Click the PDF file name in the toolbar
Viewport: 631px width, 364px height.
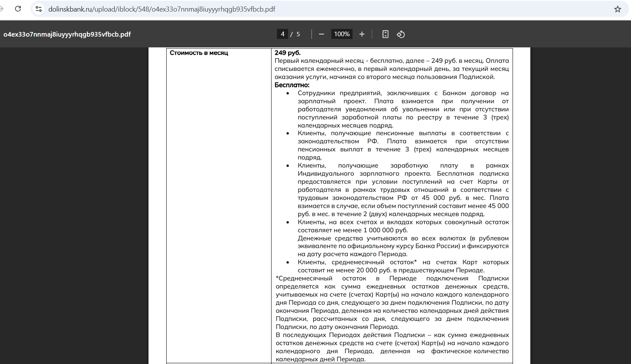(x=67, y=34)
